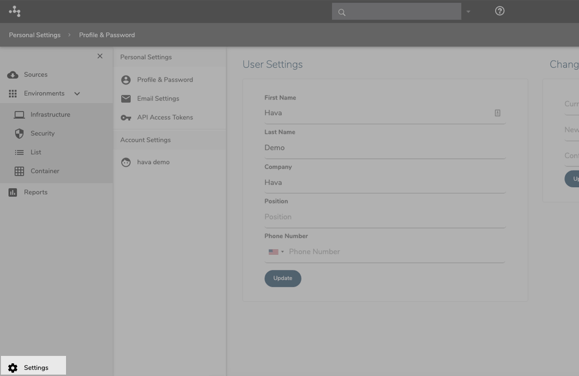This screenshot has height=376, width=579.
Task: Click the Container grid icon
Action: coord(19,171)
